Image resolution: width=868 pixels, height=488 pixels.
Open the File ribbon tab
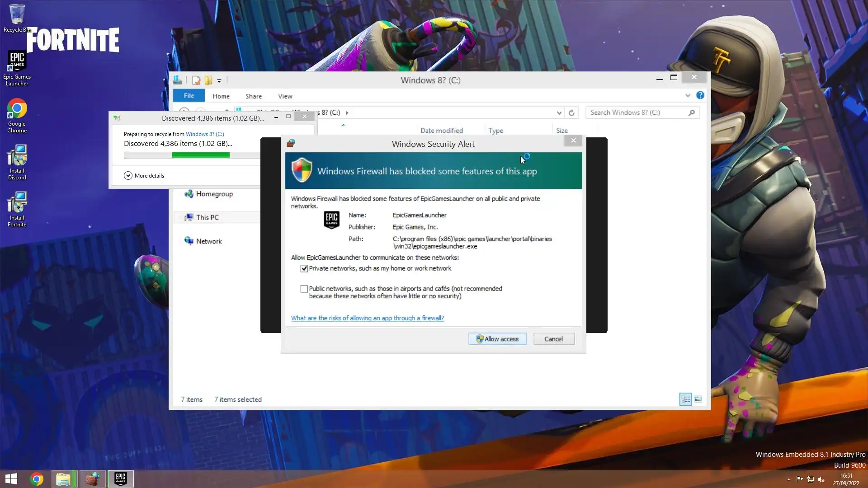click(189, 96)
